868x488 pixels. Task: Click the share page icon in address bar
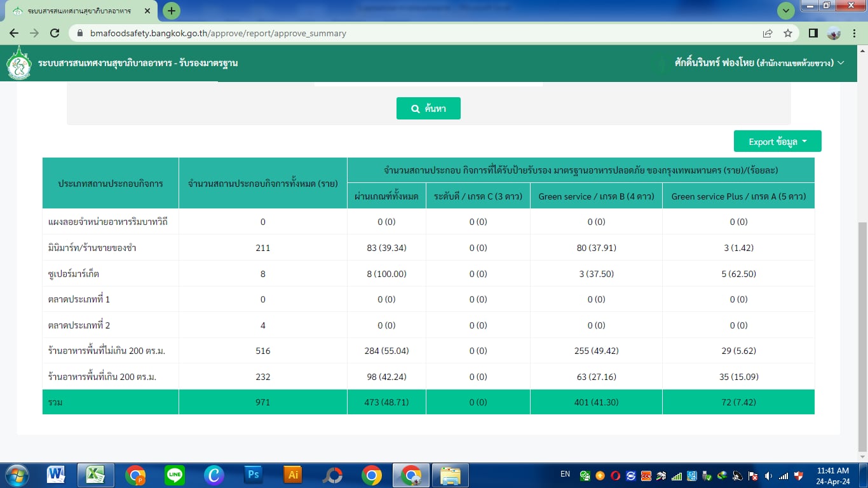coord(768,33)
